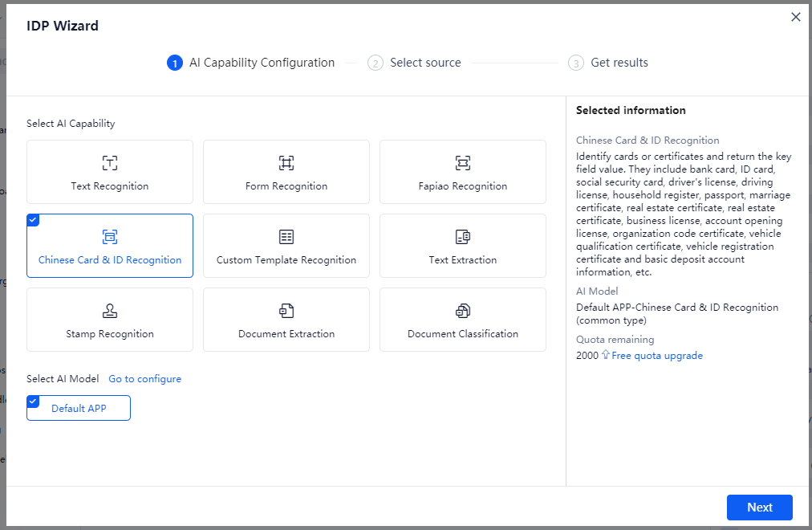812x530 pixels.
Task: Open the Free quota upgrade link
Action: coord(657,356)
